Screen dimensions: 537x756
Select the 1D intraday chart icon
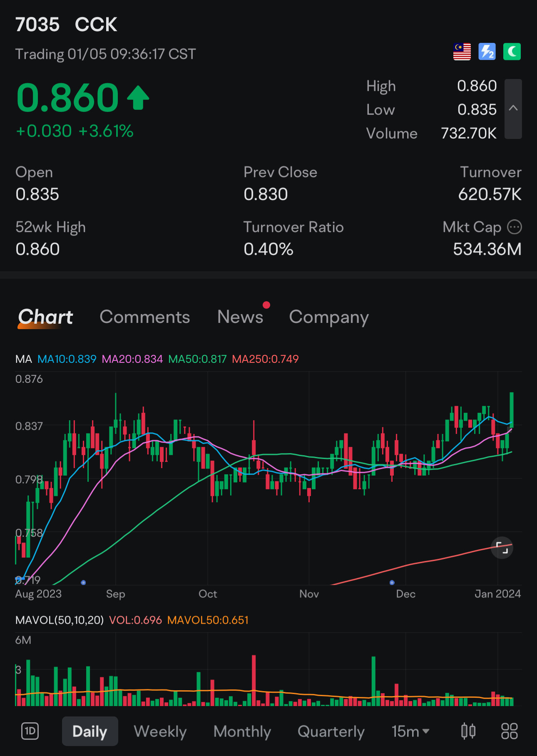[30, 731]
